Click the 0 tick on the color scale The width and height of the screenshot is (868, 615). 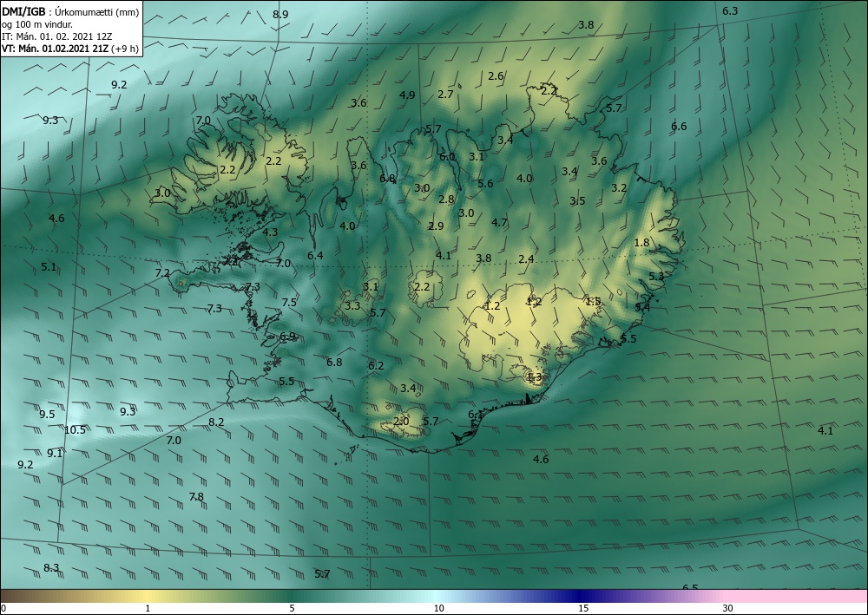[x=3, y=608]
